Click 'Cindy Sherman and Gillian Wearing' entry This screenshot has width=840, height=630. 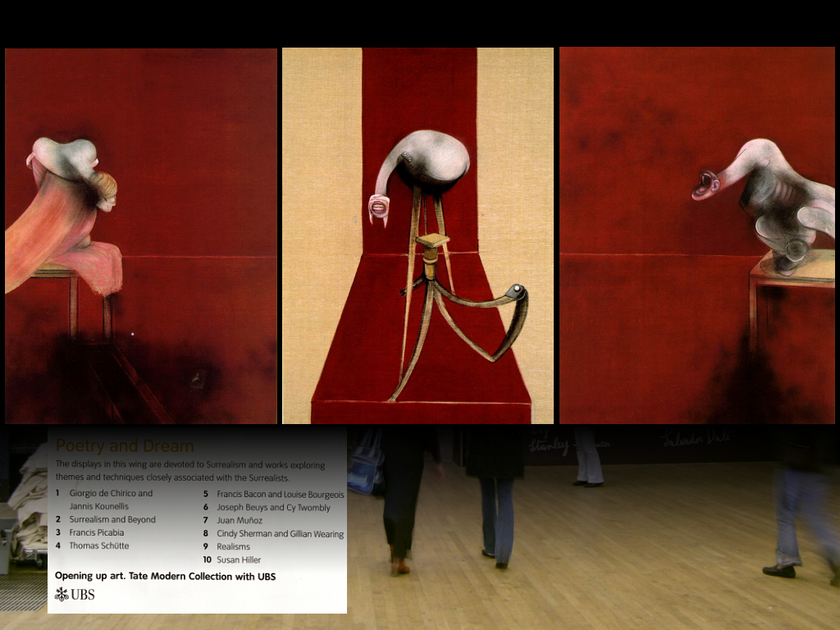pyautogui.click(x=281, y=533)
